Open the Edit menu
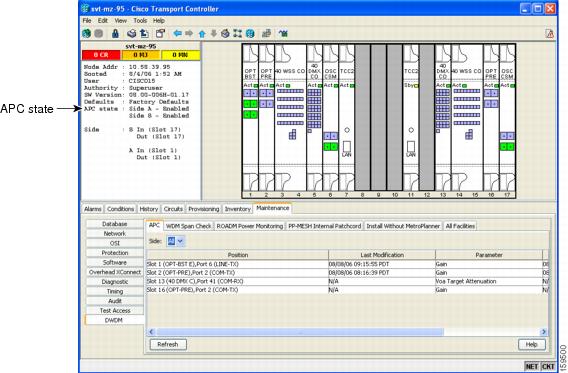 [103, 21]
